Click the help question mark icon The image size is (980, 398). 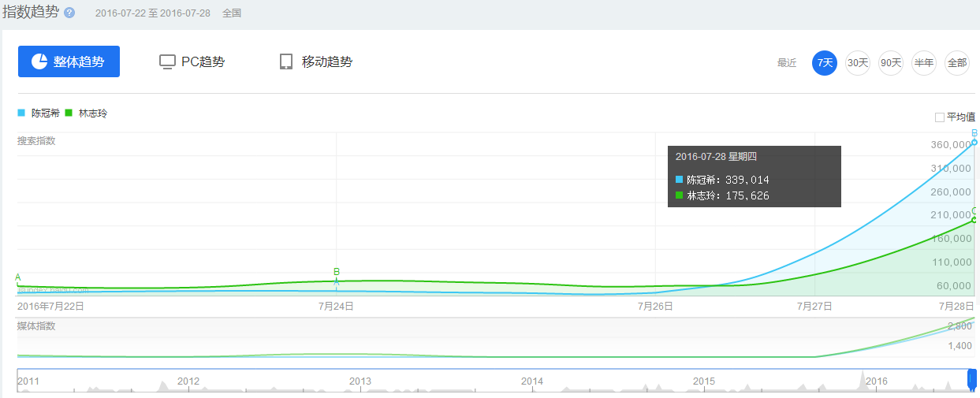[x=69, y=13]
